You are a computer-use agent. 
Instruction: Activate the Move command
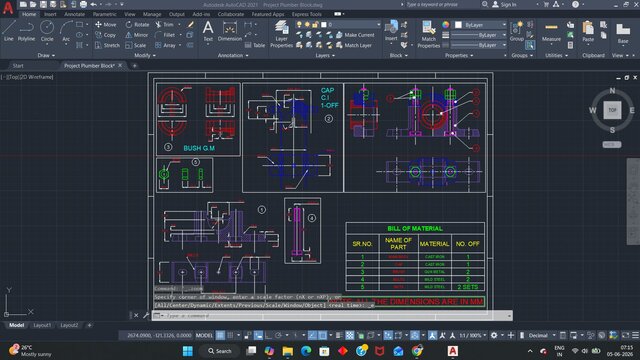pos(106,24)
